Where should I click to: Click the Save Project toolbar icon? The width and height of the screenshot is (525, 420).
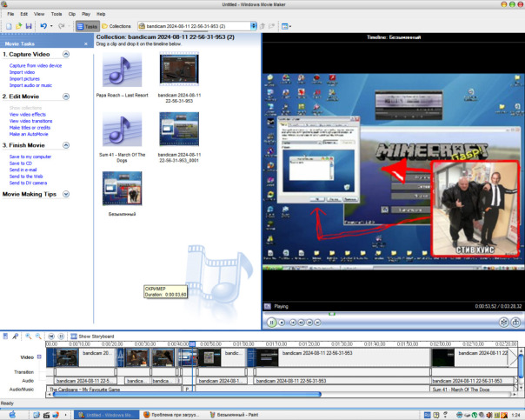tap(28, 26)
